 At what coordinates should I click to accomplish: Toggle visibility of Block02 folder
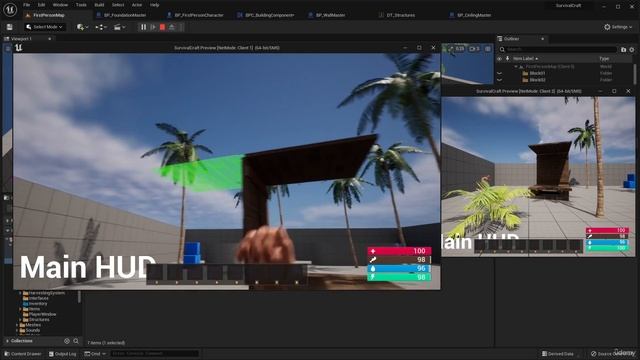pyautogui.click(x=499, y=80)
